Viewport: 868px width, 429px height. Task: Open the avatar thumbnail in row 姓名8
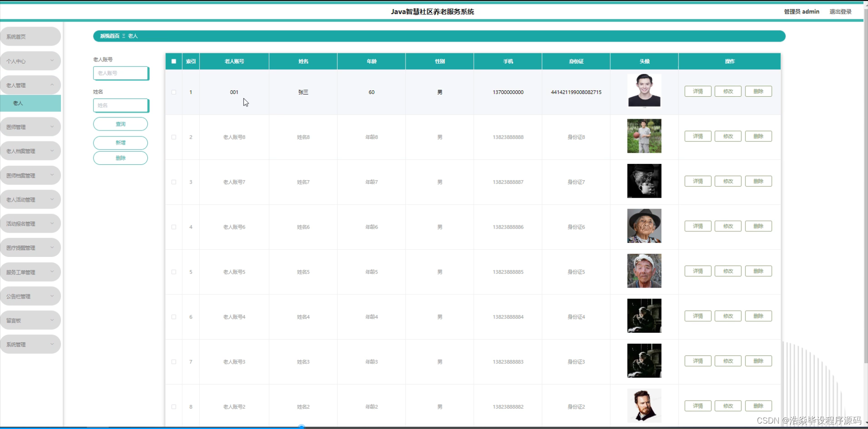pos(644,136)
